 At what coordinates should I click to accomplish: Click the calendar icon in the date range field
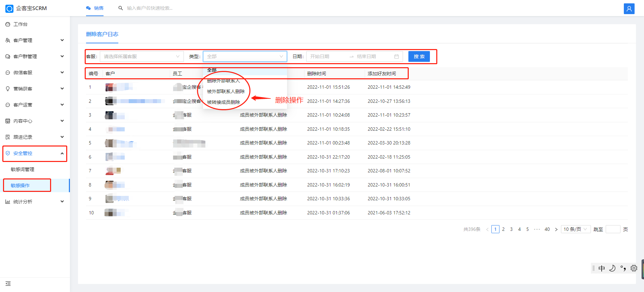[396, 56]
